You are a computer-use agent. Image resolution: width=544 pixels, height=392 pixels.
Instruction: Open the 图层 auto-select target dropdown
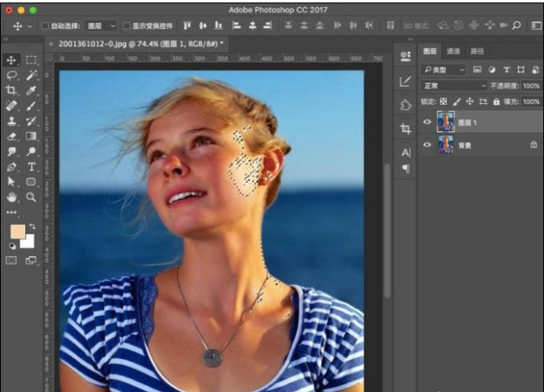(x=101, y=26)
